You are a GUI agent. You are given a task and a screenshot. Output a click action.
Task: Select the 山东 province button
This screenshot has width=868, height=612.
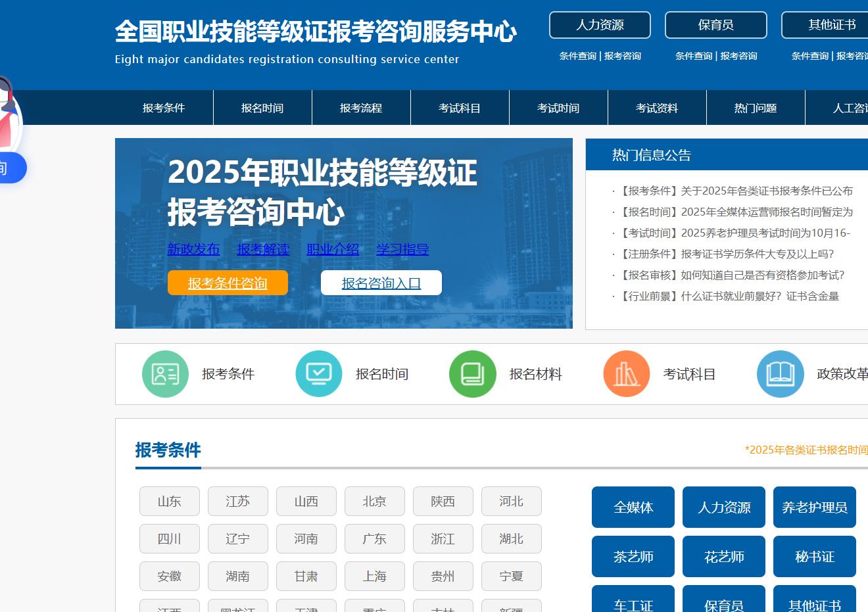click(x=170, y=502)
